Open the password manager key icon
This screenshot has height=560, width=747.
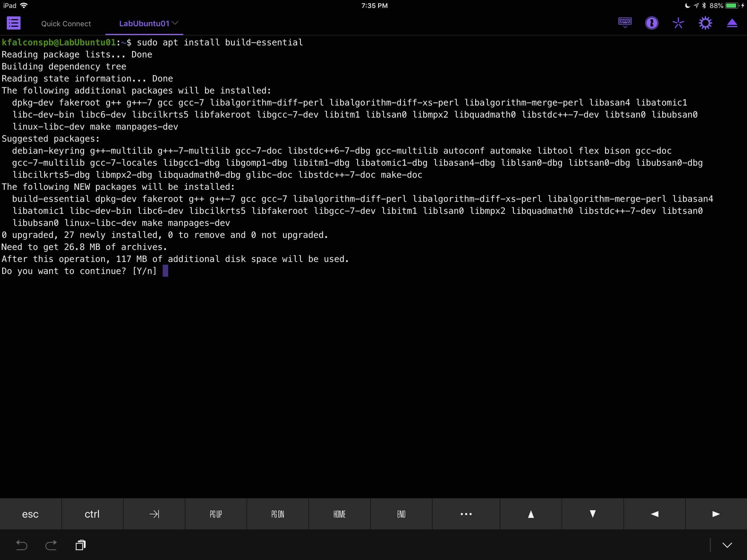(x=651, y=23)
